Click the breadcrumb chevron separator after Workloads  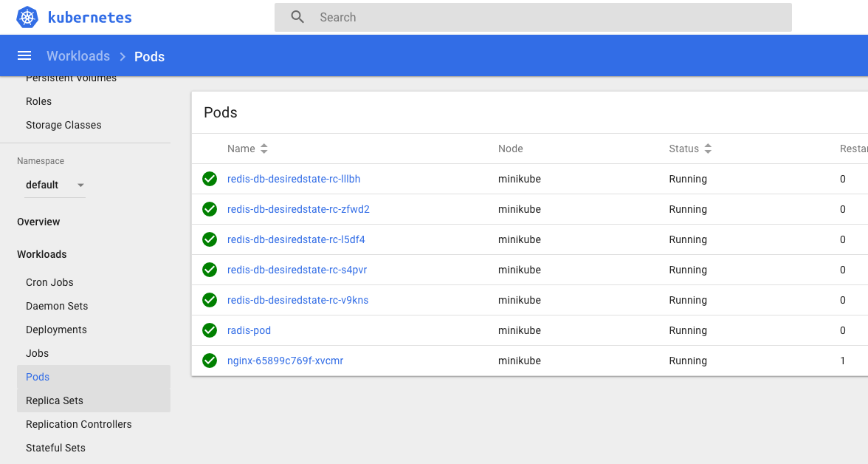pos(123,57)
